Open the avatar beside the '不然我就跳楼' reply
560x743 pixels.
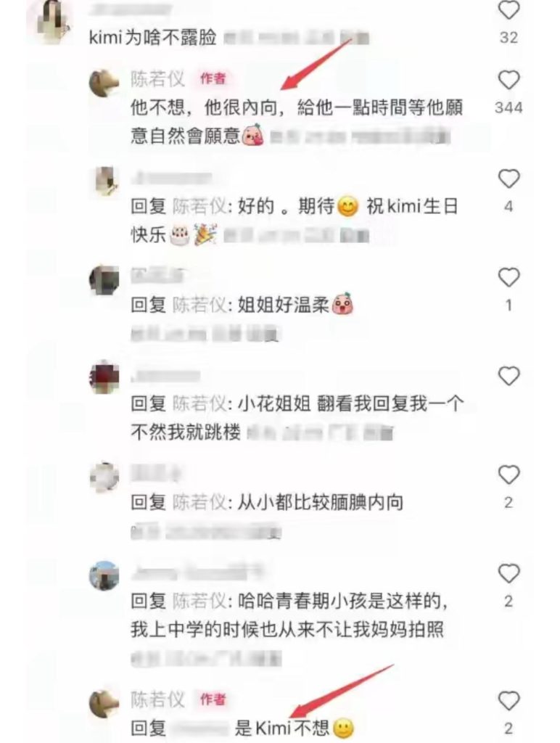(104, 377)
